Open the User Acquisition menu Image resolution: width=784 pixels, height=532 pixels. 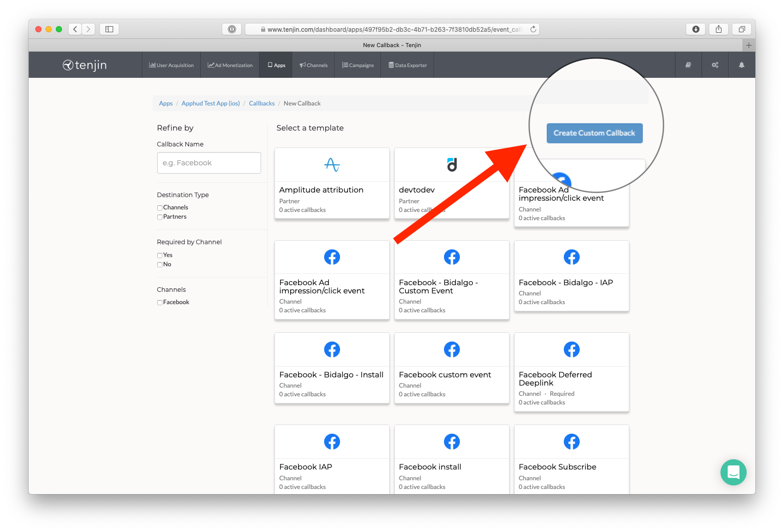click(171, 65)
